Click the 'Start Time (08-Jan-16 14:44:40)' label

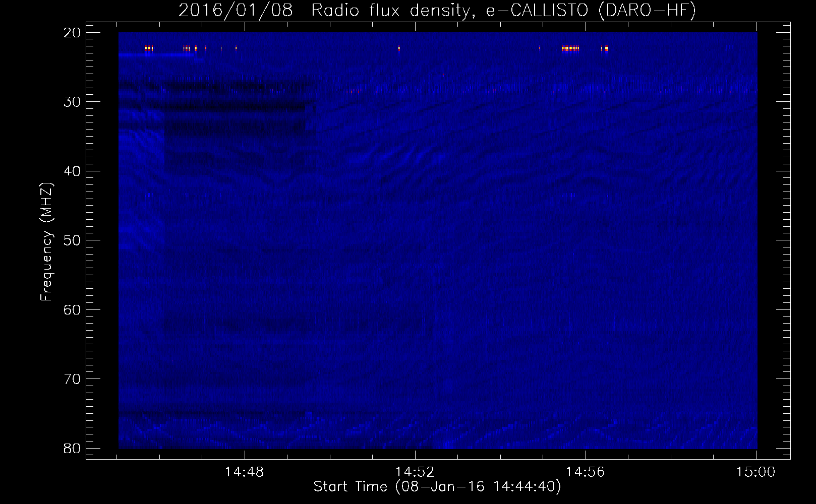coord(437,487)
